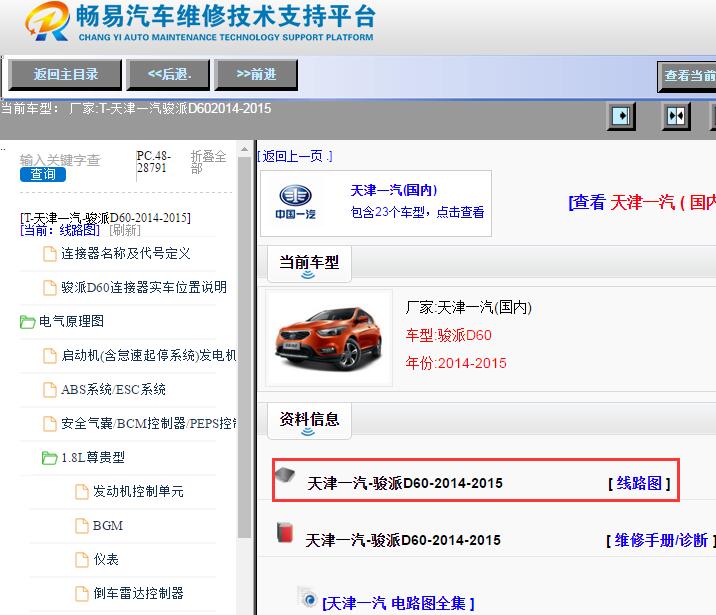This screenshot has width=716, height=615.
Task: Click gray icon beside 线路图 entry
Action: (x=285, y=475)
